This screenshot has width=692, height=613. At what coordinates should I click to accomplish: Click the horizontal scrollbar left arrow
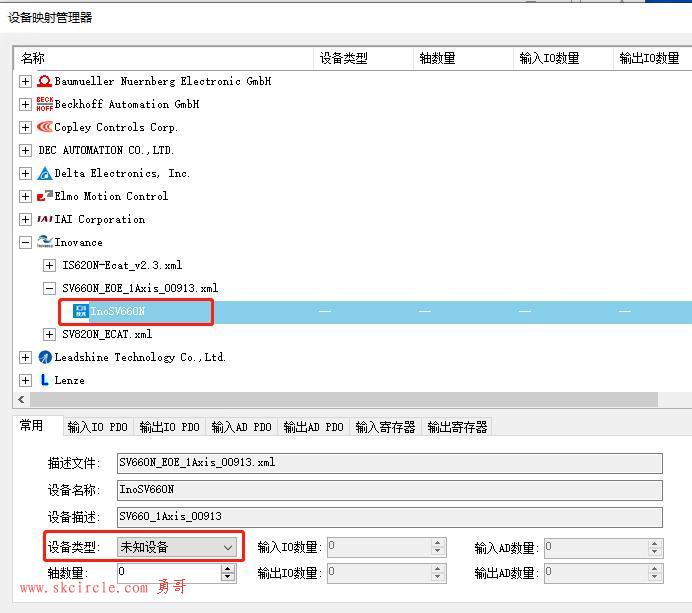(21, 399)
